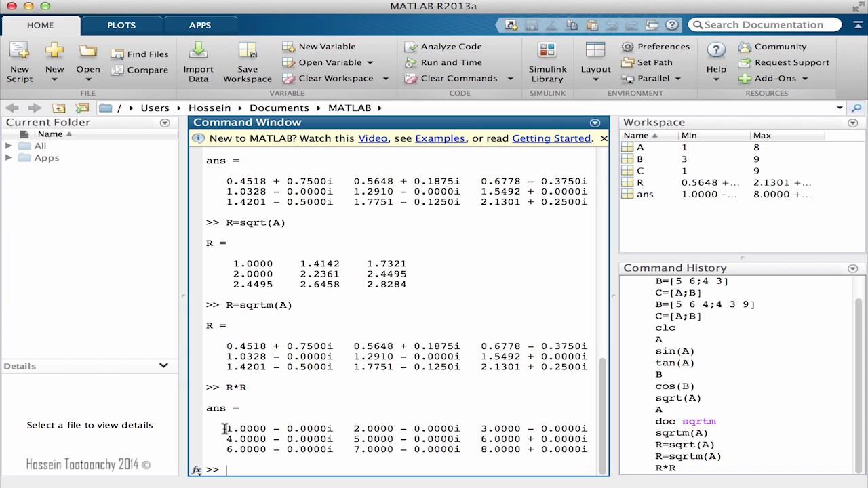Select 'R=sqrtm(A)' in Command History

[688, 456]
